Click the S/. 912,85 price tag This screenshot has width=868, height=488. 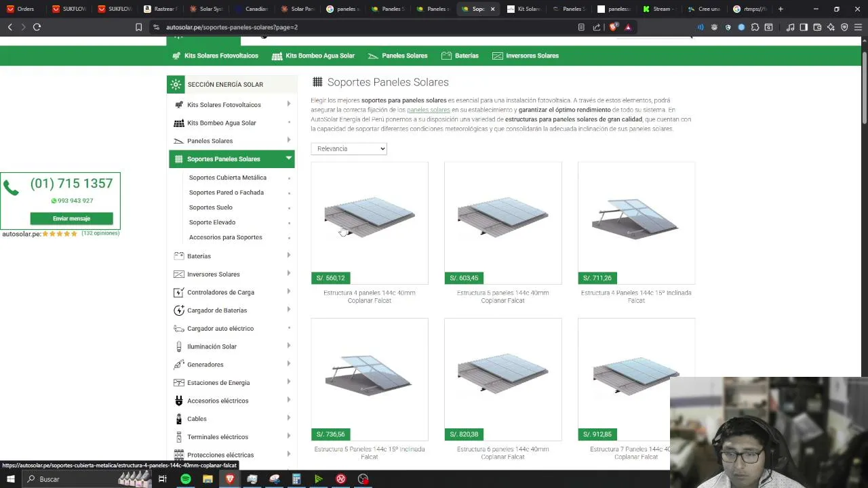[597, 434]
